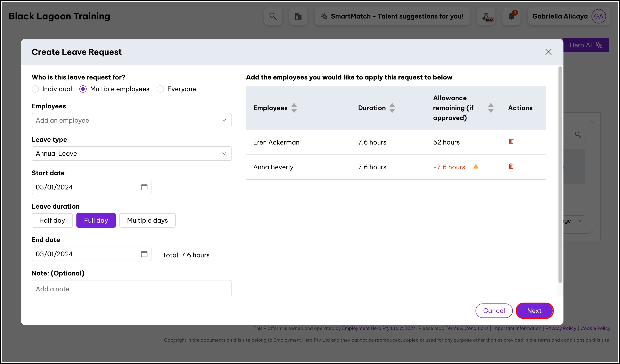This screenshot has width=620, height=364.
Task: Switch leave duration to Multiple days
Action: (147, 220)
